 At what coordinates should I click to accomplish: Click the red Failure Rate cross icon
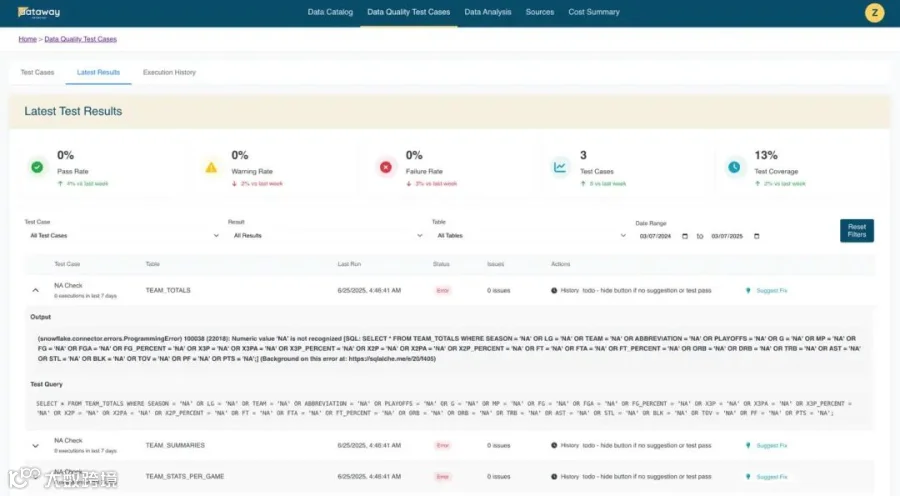tap(386, 167)
